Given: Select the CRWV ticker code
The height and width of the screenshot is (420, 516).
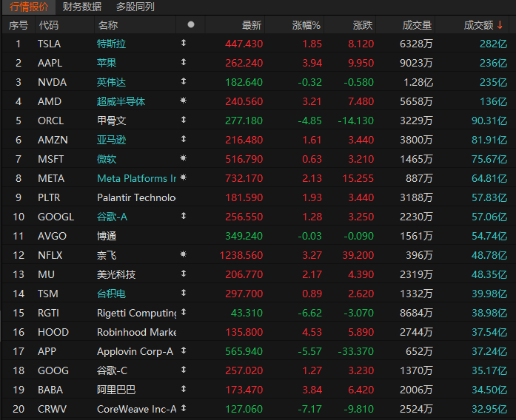Looking at the screenshot, I should (x=52, y=409).
